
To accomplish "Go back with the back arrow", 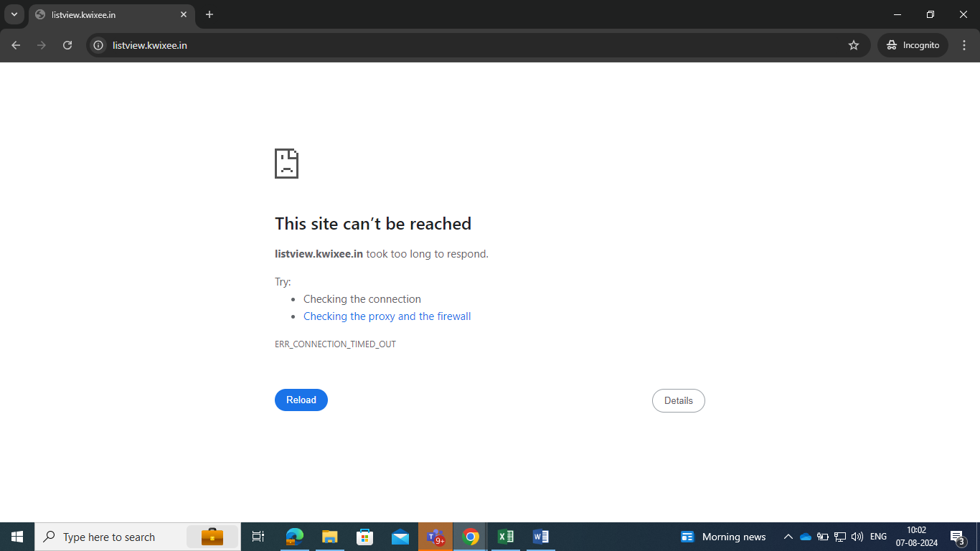I will tap(16, 45).
